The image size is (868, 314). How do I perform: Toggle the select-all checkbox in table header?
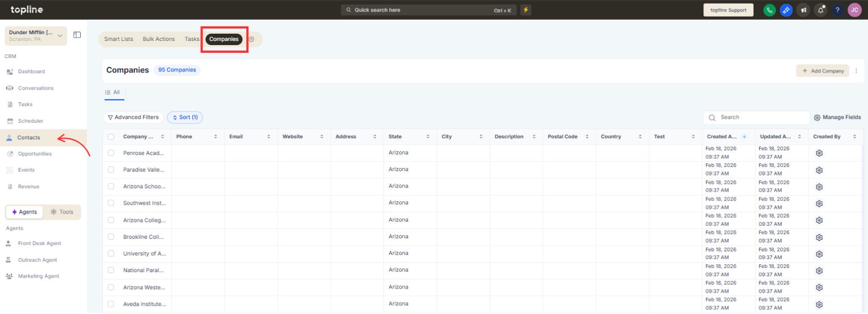[111, 137]
